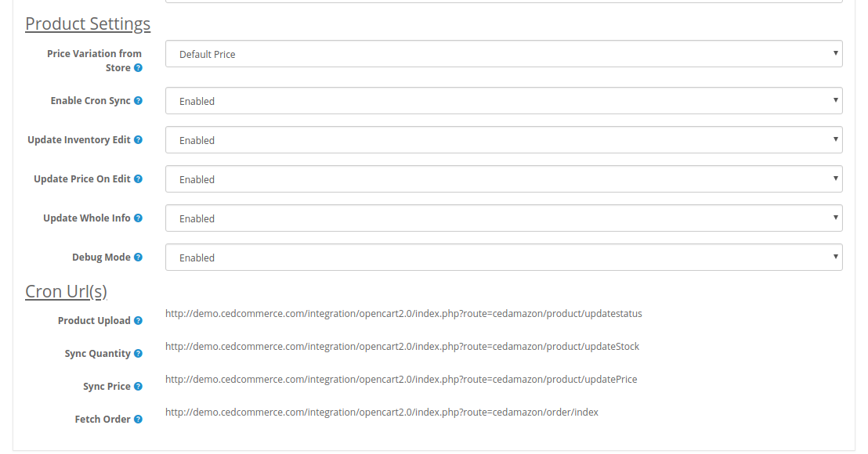The image size is (868, 454).
Task: Click the Sync Quantity updateStock cron URL
Action: tap(402, 347)
